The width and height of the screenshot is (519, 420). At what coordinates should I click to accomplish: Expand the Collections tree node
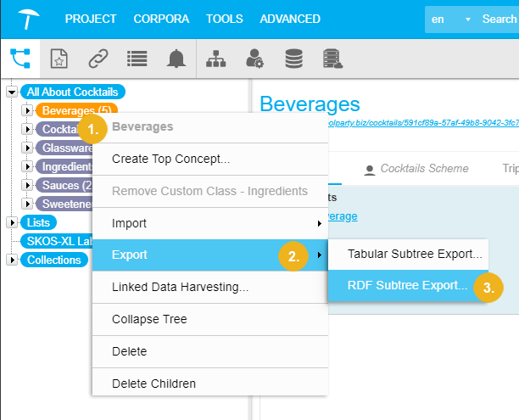click(x=11, y=260)
